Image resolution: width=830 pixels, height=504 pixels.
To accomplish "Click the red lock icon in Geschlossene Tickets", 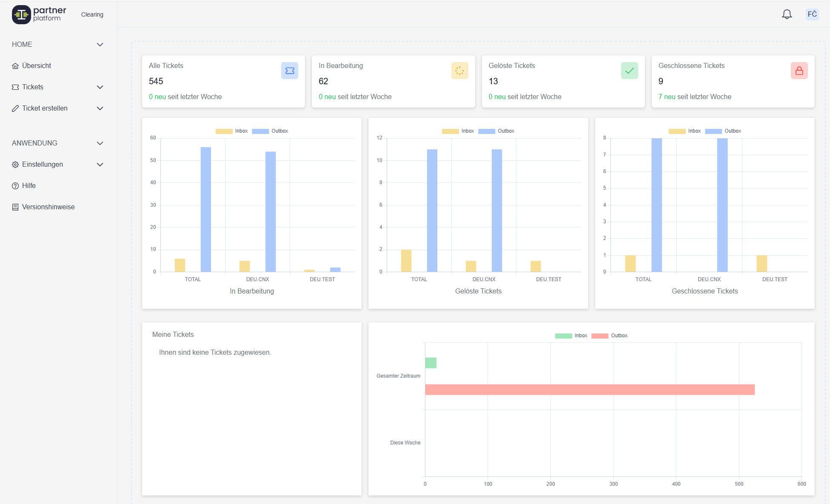I will pyautogui.click(x=799, y=71).
